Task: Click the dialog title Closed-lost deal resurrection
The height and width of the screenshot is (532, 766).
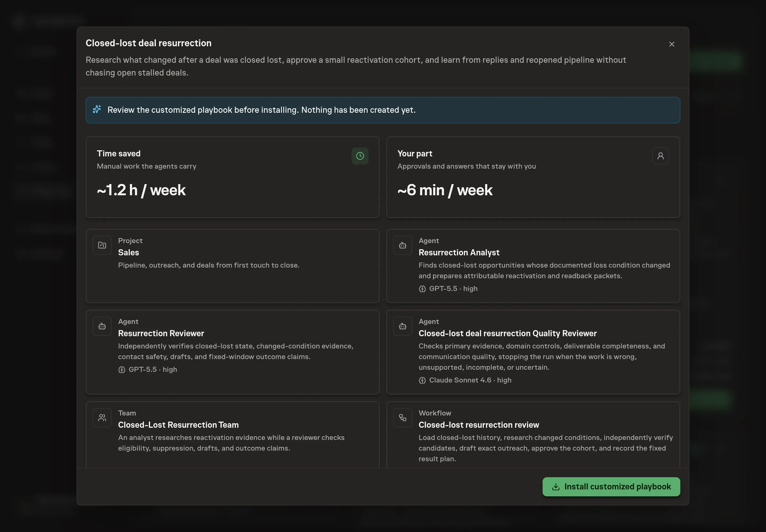Action: pos(148,43)
